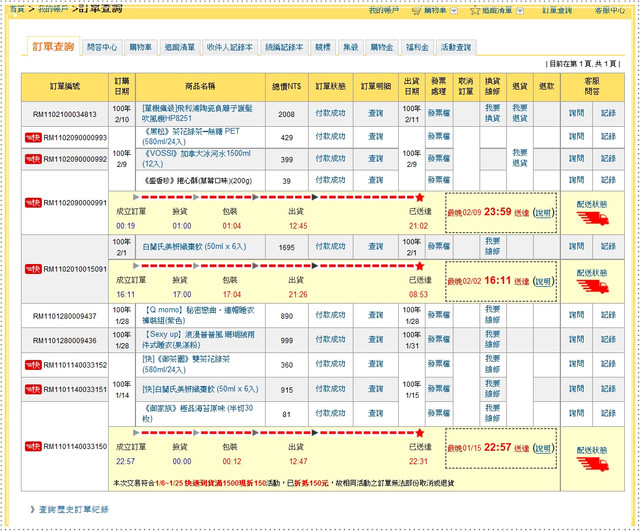Viewport: 640px width, 531px height.
Task: Select the 福利金 tab
Action: point(417,47)
